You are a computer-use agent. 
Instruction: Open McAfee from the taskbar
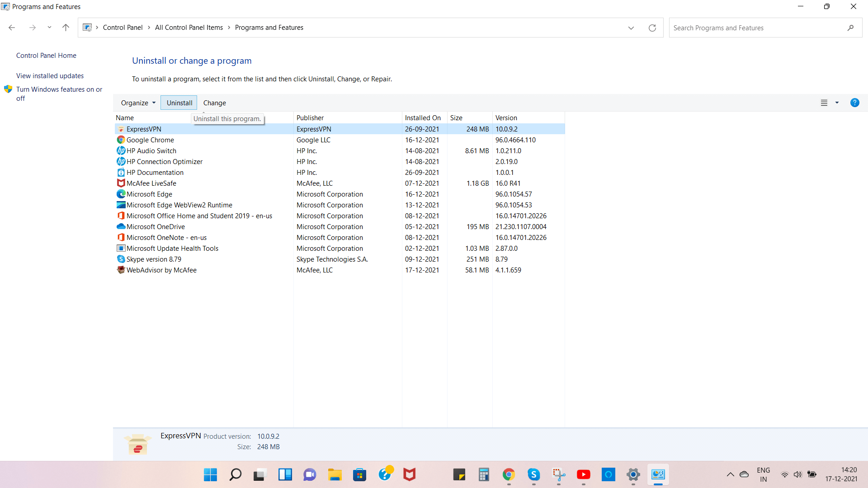409,474
